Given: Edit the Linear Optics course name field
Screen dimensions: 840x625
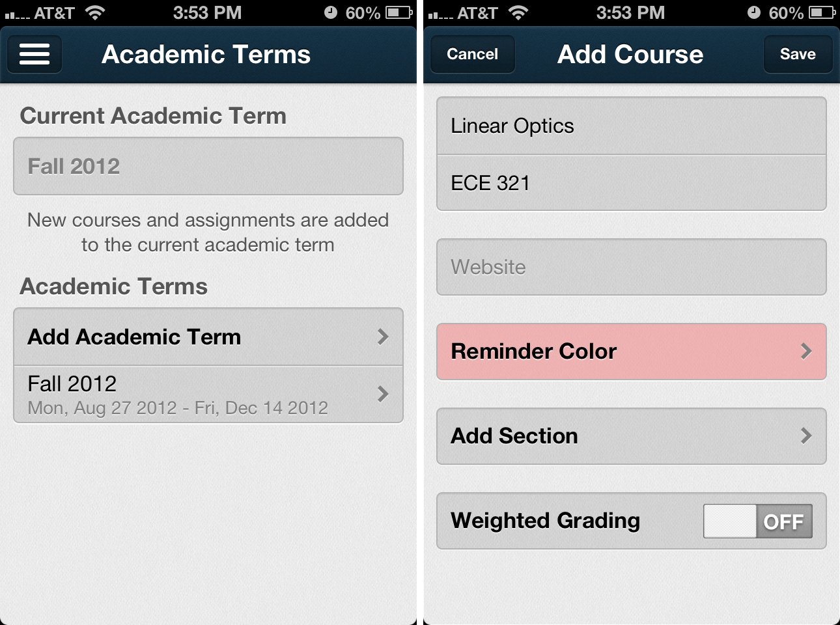Looking at the screenshot, I should point(630,126).
